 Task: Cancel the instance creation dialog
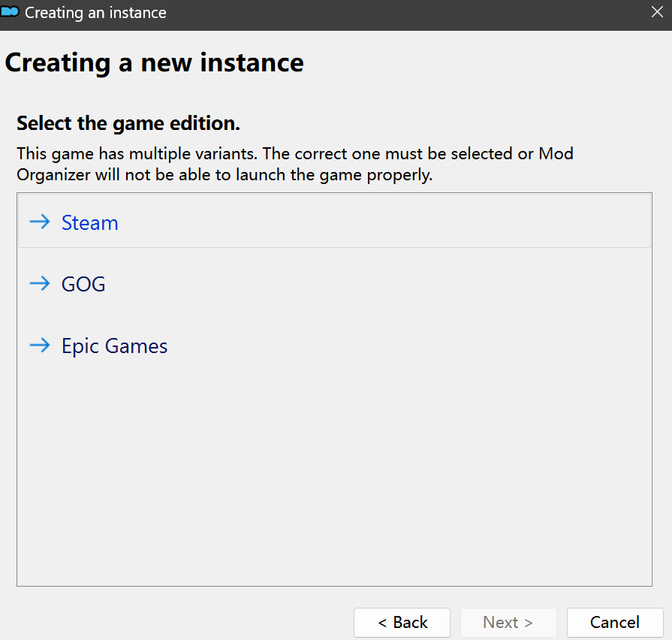(x=615, y=623)
